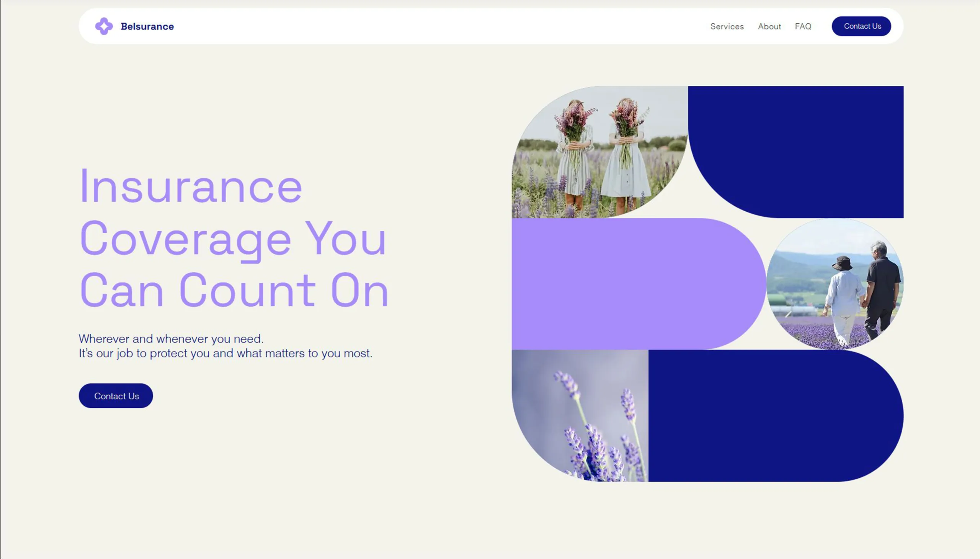Screen dimensions: 980x559
Task: Go to the About page link
Action: click(x=769, y=26)
